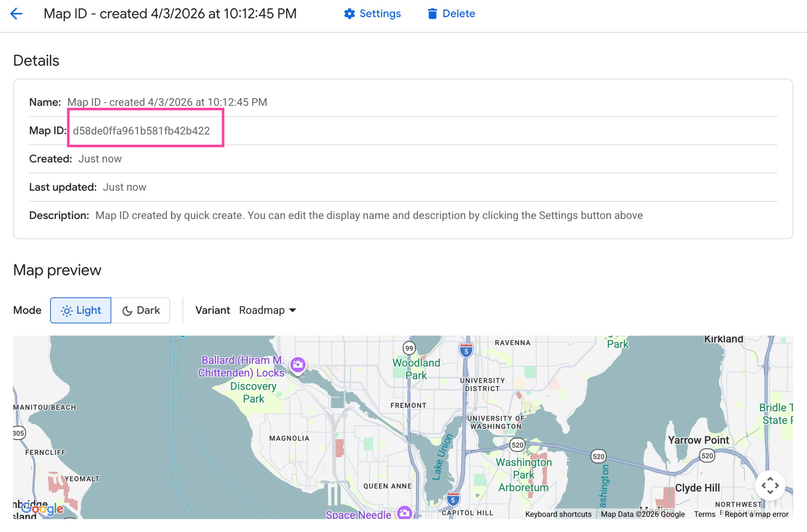
Task: Switch map preview to Dark mode
Action: tap(141, 310)
